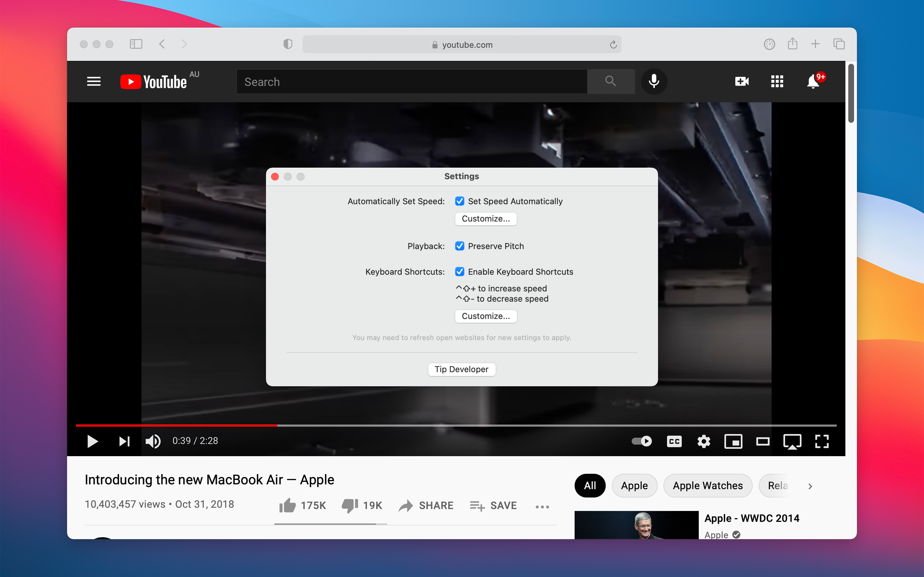924x577 pixels.
Task: Open the Create video camera icon
Action: click(741, 82)
